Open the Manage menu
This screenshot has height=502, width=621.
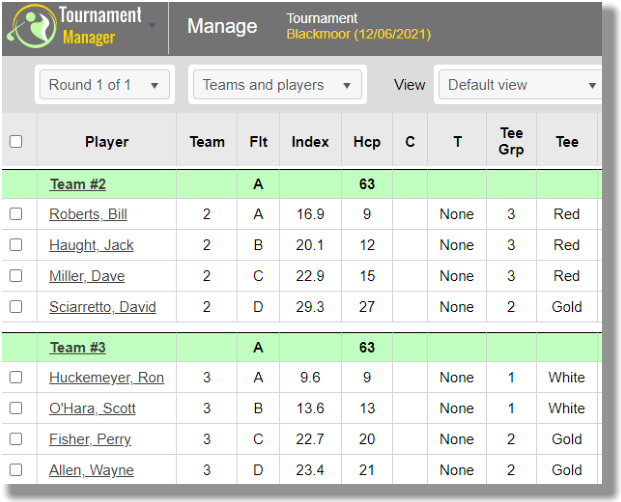click(x=222, y=26)
